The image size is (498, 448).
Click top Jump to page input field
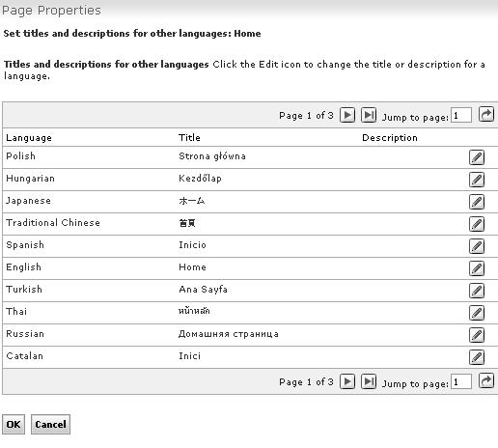coord(461,115)
